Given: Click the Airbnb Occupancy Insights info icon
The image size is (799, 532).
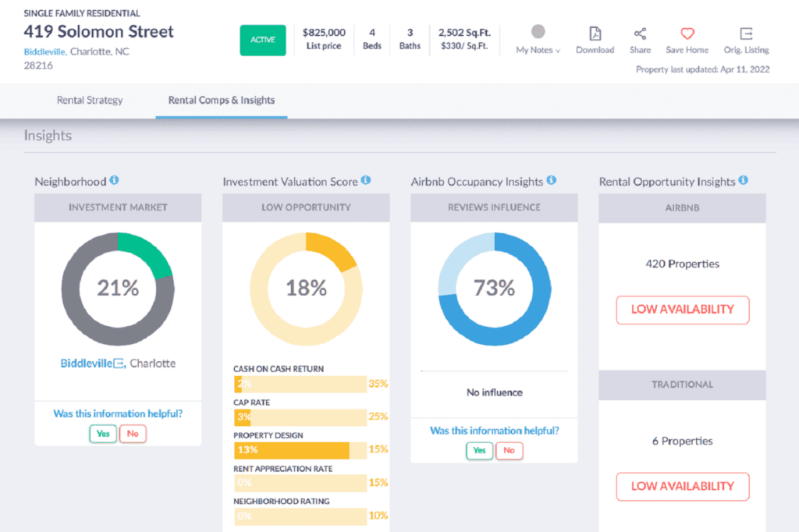Looking at the screenshot, I should click(551, 181).
